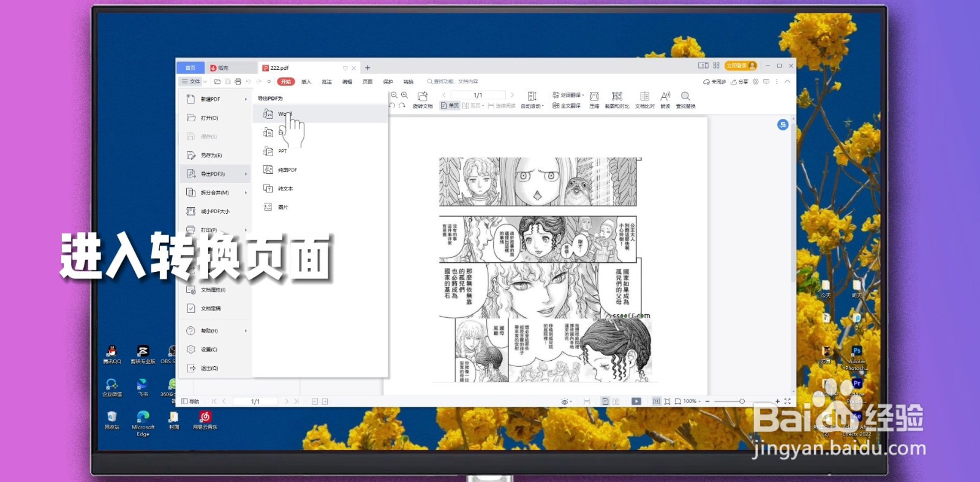Image resolution: width=980 pixels, height=482 pixels.
Task: Click the 旋转文档 tool
Action: click(x=423, y=100)
